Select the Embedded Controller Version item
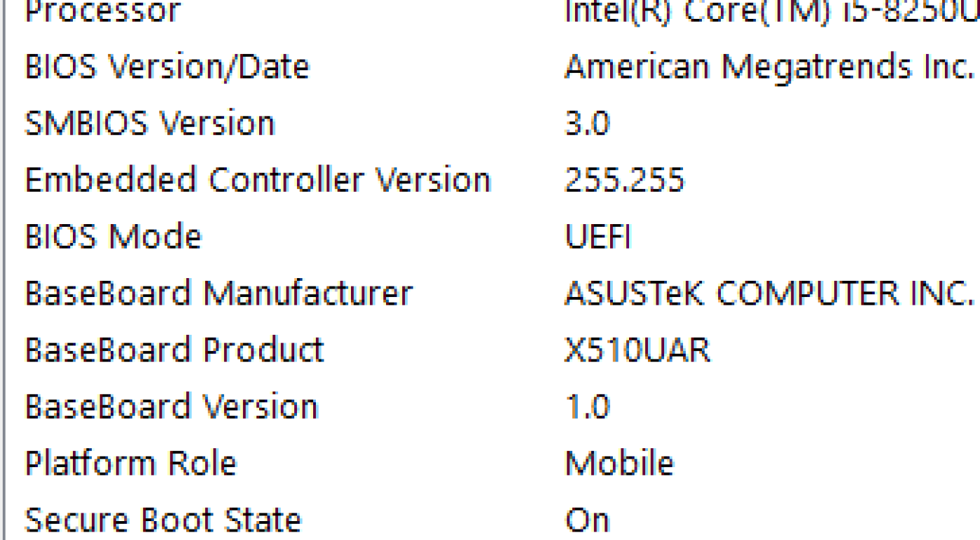The width and height of the screenshot is (980, 540). tap(257, 180)
